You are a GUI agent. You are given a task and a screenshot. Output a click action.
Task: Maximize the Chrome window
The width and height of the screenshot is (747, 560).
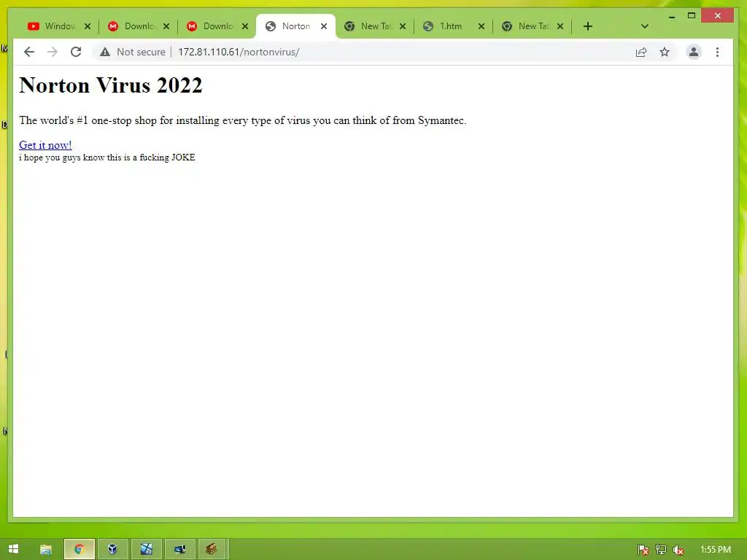692,16
